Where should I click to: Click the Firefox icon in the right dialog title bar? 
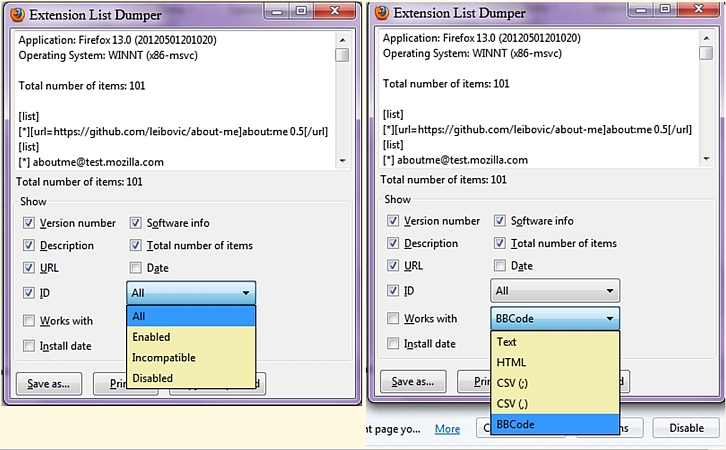click(381, 13)
